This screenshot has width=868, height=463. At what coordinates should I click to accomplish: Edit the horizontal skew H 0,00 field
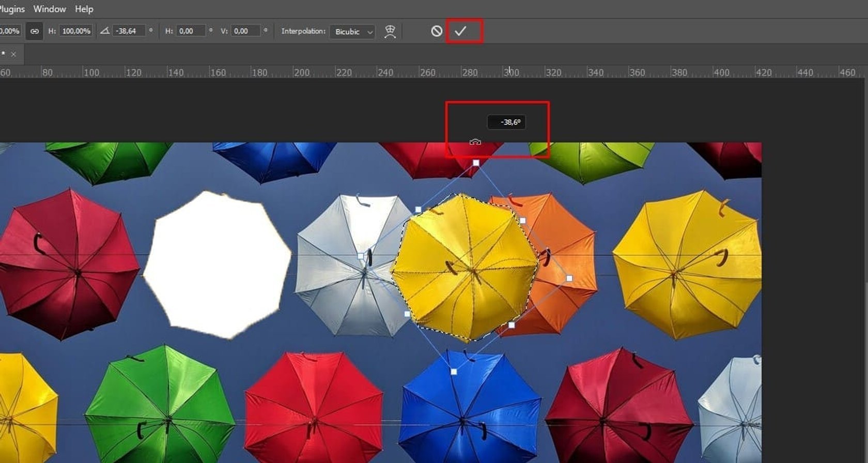coord(191,31)
